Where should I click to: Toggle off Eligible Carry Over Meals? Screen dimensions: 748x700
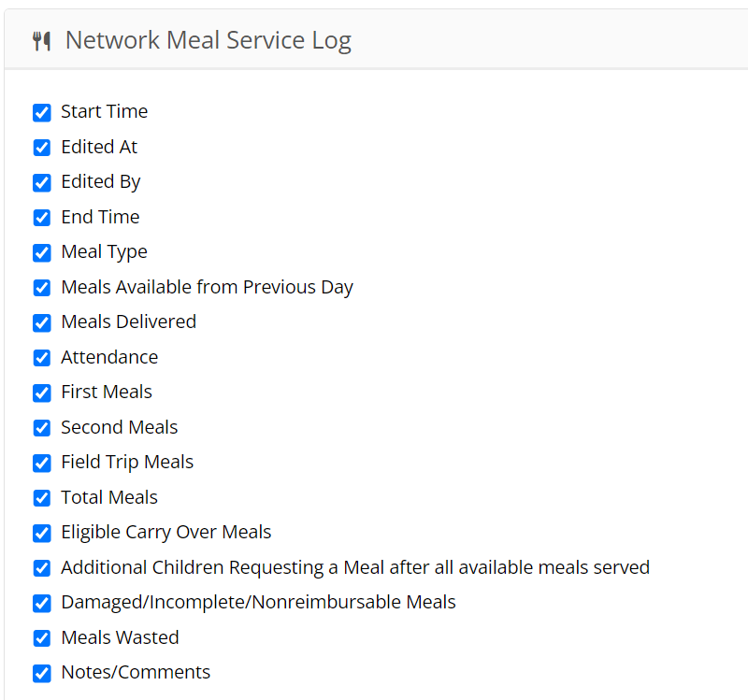click(x=42, y=533)
